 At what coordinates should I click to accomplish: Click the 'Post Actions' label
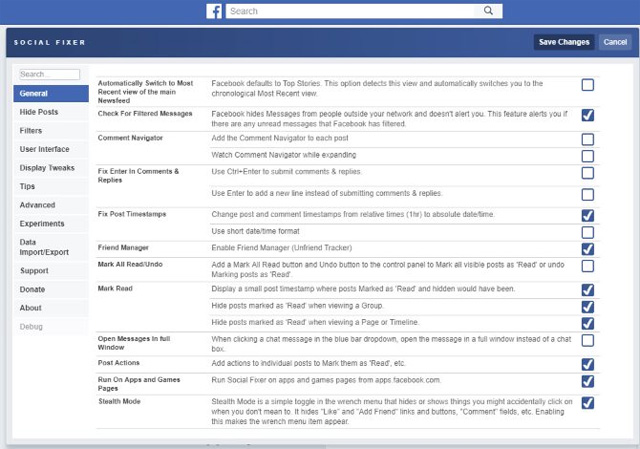118,362
